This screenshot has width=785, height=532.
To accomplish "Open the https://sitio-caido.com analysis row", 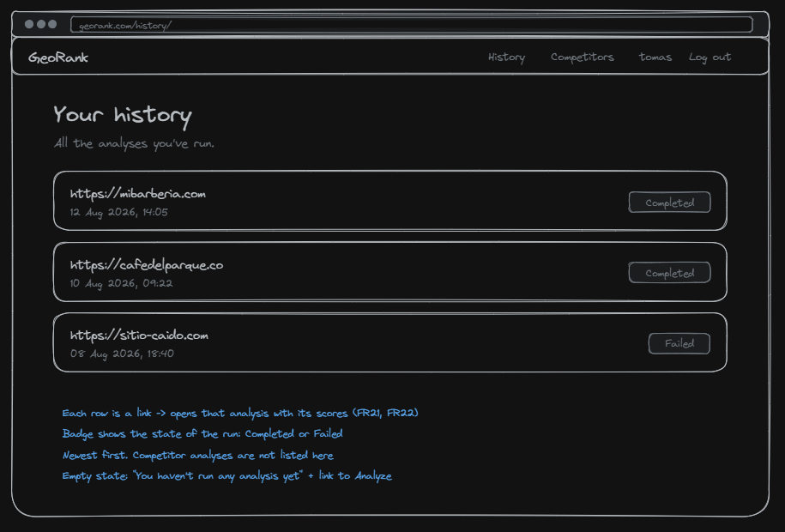I will pos(390,342).
